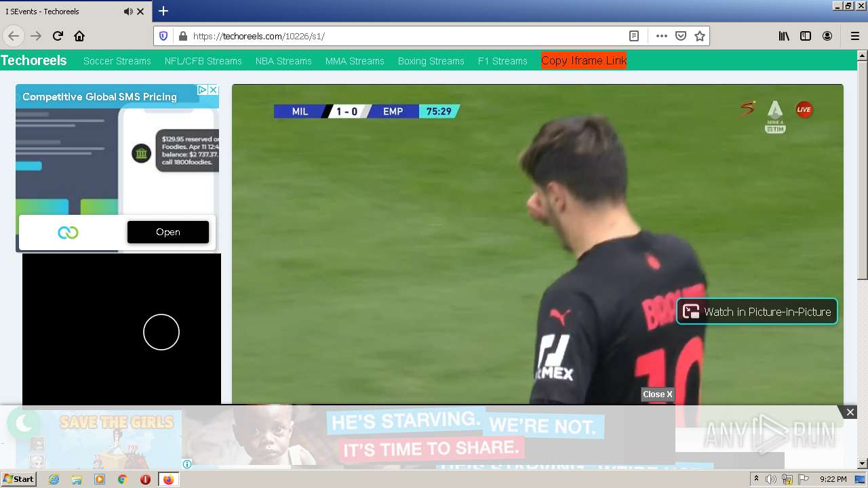Toggle the browser sidebar
The width and height of the screenshot is (868, 488).
[x=806, y=36]
